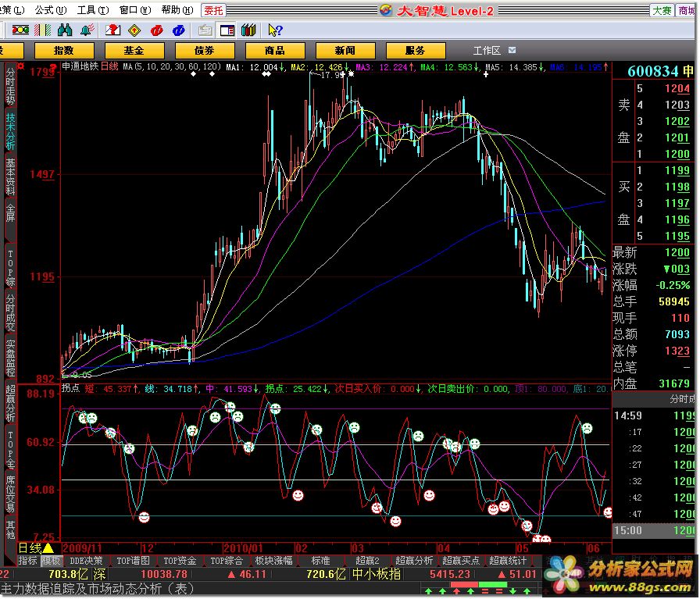Screen dimensions: 700x599
Task: Click the alarm bell alert icon
Action: (87, 30)
